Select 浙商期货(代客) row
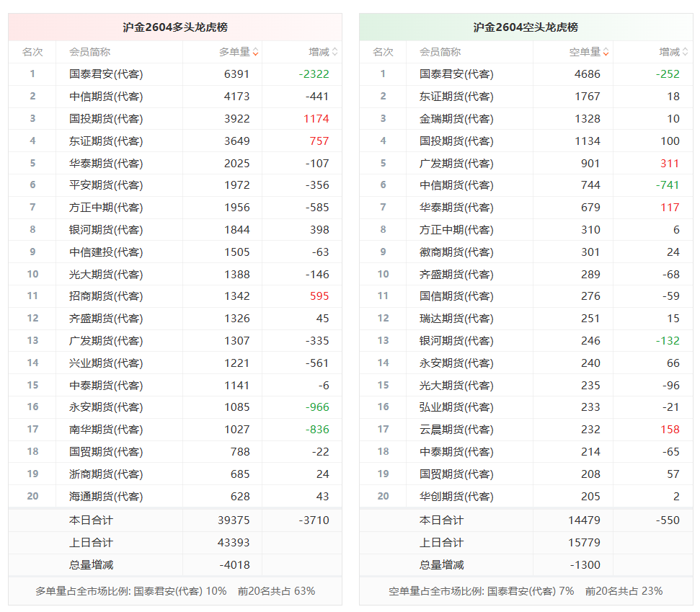The width and height of the screenshot is (700, 612). click(x=175, y=474)
